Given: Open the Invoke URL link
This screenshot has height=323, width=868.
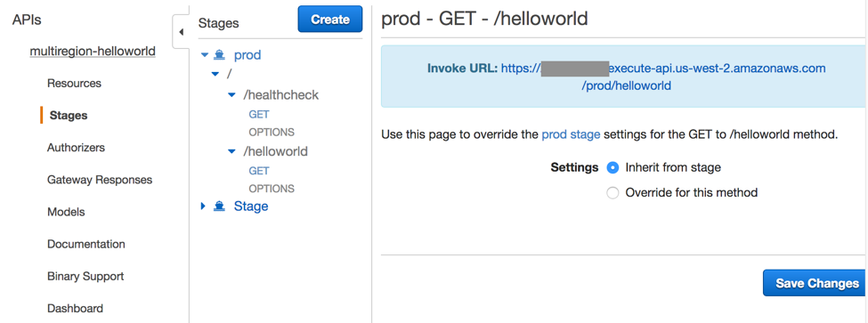Looking at the screenshot, I should pyautogui.click(x=663, y=77).
